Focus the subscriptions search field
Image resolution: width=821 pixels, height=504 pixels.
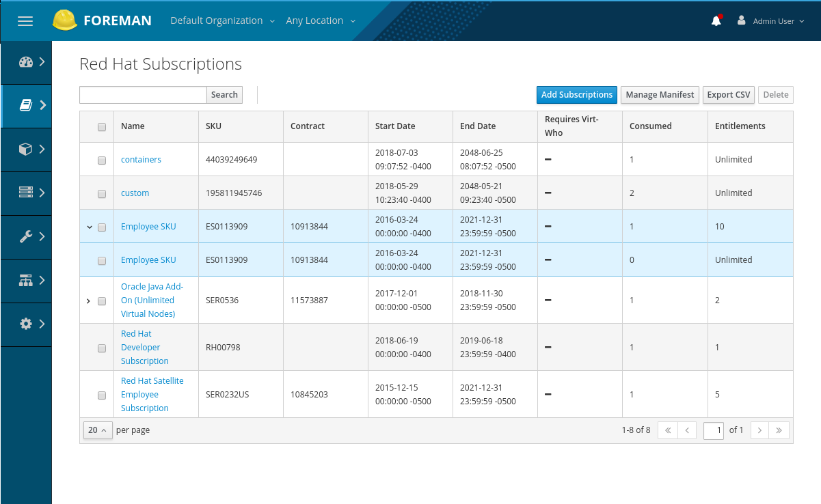[143, 95]
